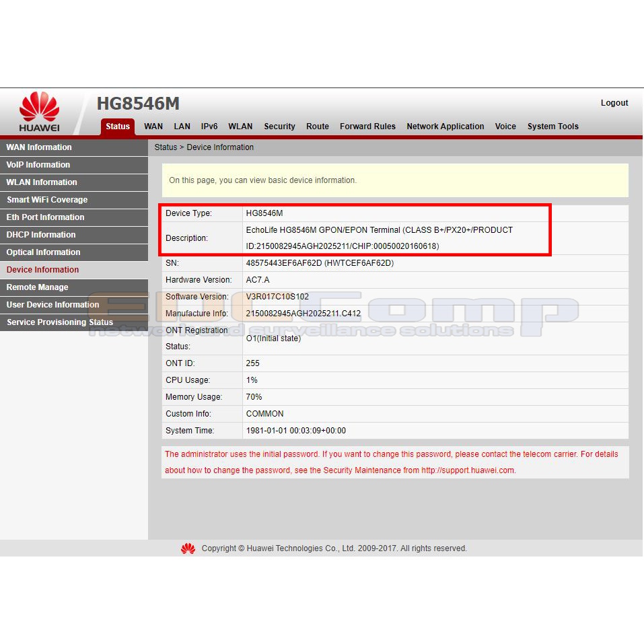Click the red initial password warning text
The width and height of the screenshot is (644, 644).
click(x=391, y=462)
